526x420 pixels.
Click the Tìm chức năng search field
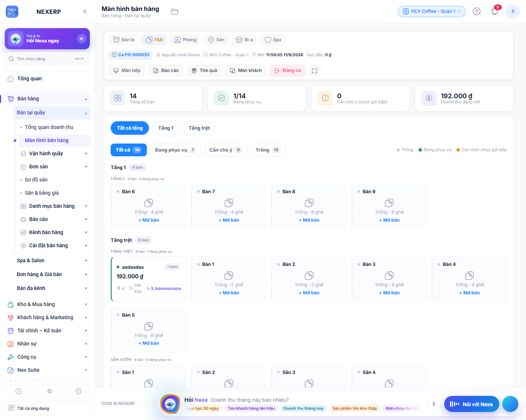pos(47,59)
